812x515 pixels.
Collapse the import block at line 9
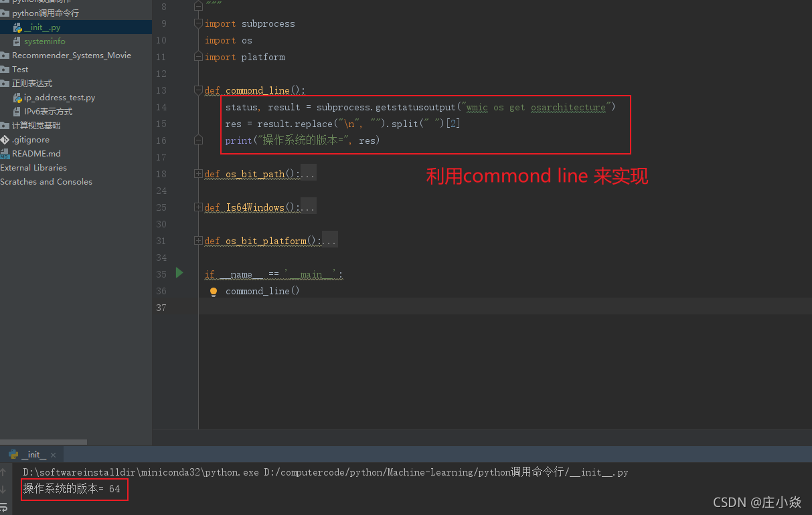coord(198,23)
